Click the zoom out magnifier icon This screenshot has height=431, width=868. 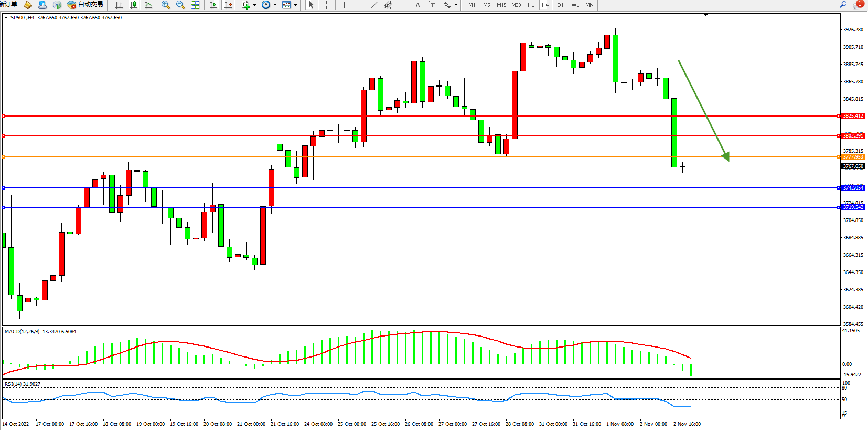click(x=180, y=5)
